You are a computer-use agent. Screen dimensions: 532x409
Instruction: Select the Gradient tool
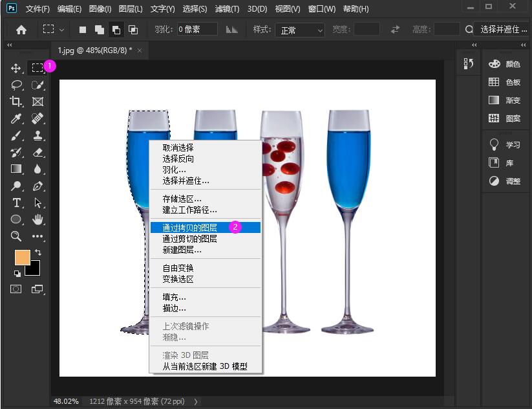[x=16, y=169]
